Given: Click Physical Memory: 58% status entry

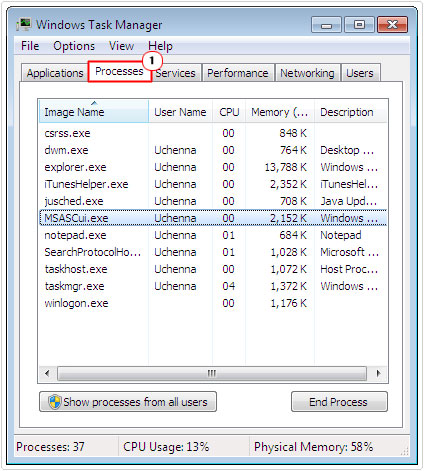Looking at the screenshot, I should click(313, 446).
